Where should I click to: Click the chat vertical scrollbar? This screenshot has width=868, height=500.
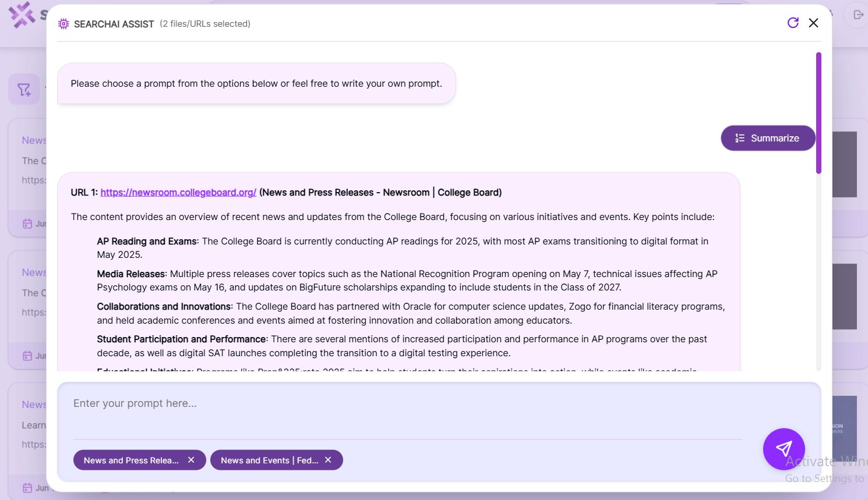point(818,114)
